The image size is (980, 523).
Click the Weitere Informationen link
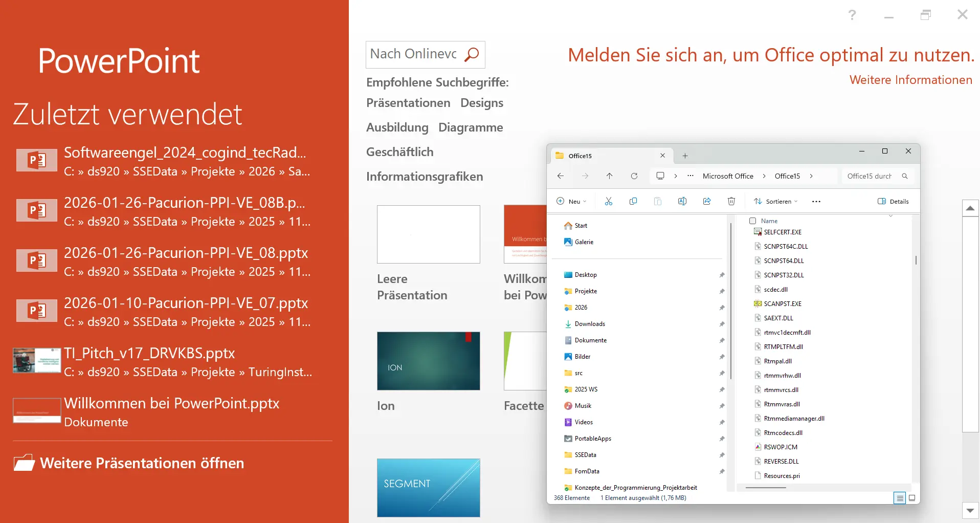(x=910, y=80)
